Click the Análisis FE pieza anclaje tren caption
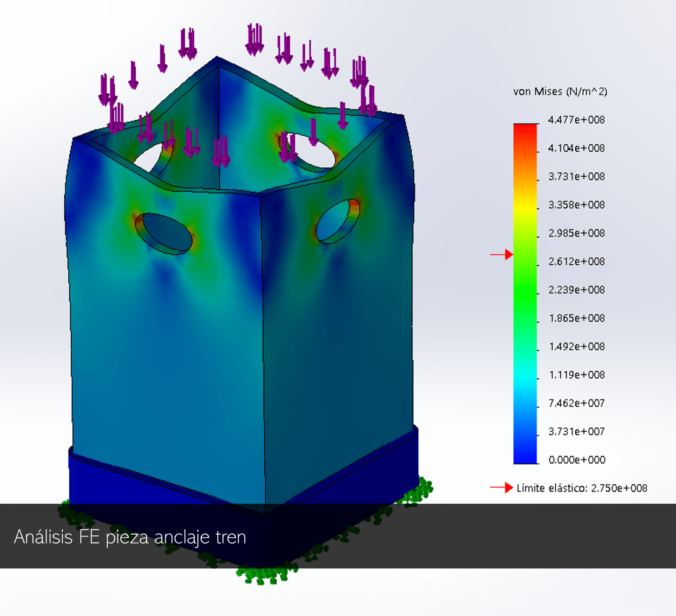 tap(130, 537)
